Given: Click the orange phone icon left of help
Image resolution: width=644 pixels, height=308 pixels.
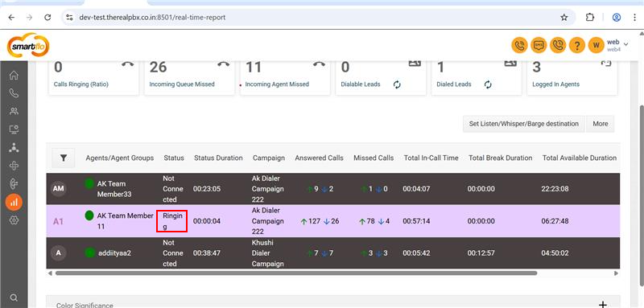Looking at the screenshot, I should 558,45.
